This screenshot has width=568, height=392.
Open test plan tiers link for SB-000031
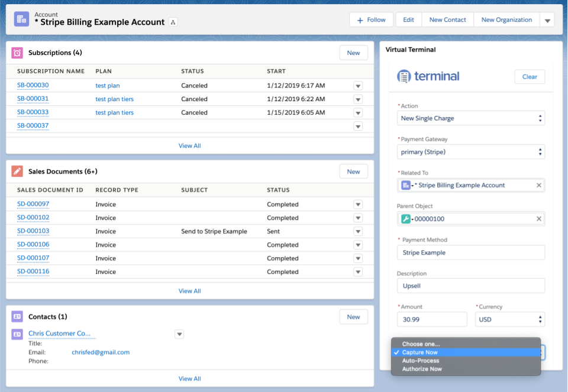pyautogui.click(x=114, y=99)
